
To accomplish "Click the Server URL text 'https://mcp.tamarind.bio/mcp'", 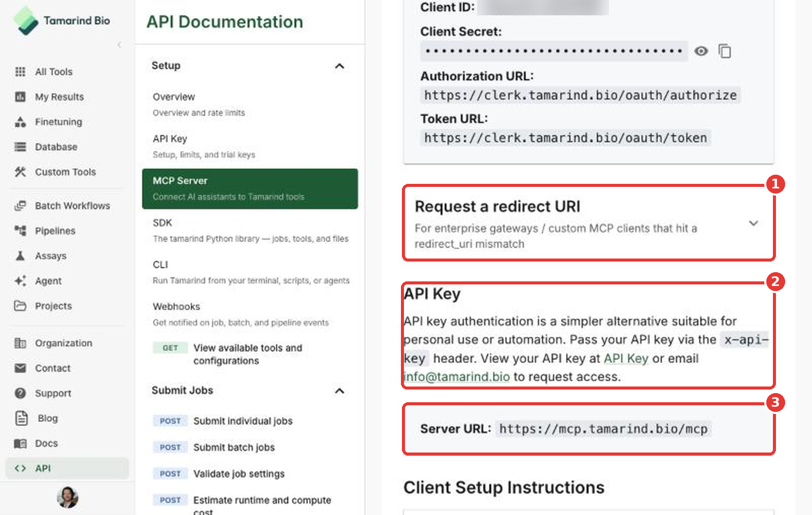I will [x=603, y=429].
